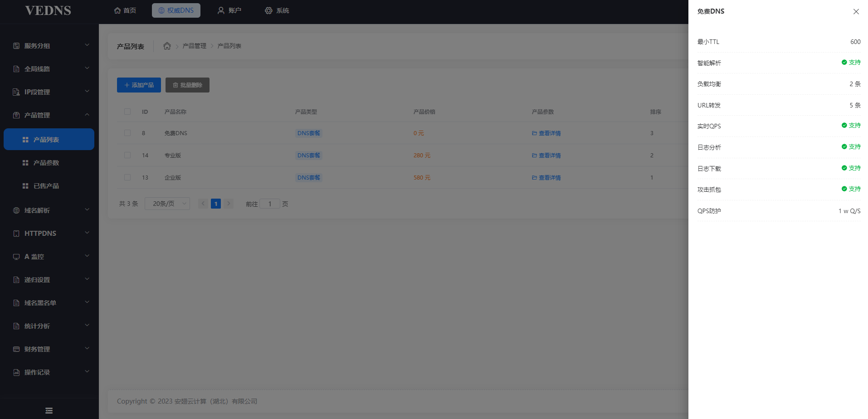Click the HTTPDNS sidebar icon
The height and width of the screenshot is (419, 868).
point(16,234)
